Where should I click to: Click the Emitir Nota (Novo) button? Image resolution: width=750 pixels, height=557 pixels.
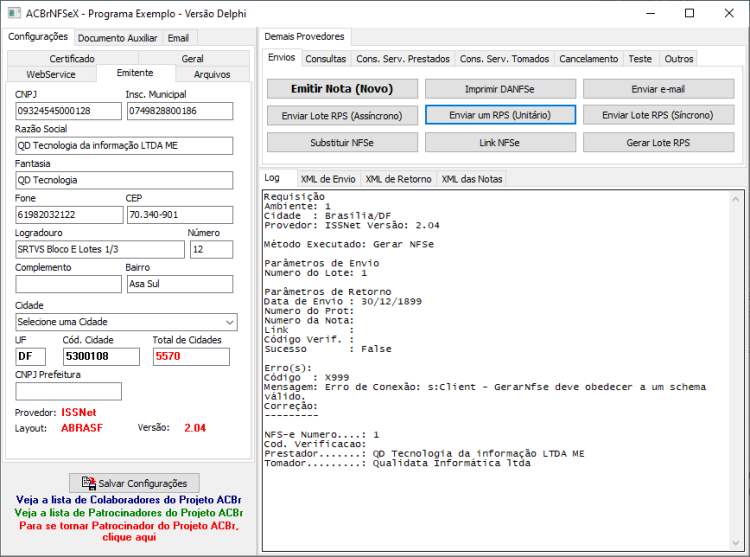342,89
